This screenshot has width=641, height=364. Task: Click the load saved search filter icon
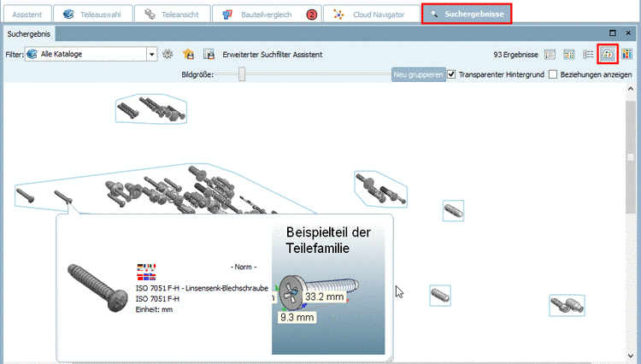point(209,54)
